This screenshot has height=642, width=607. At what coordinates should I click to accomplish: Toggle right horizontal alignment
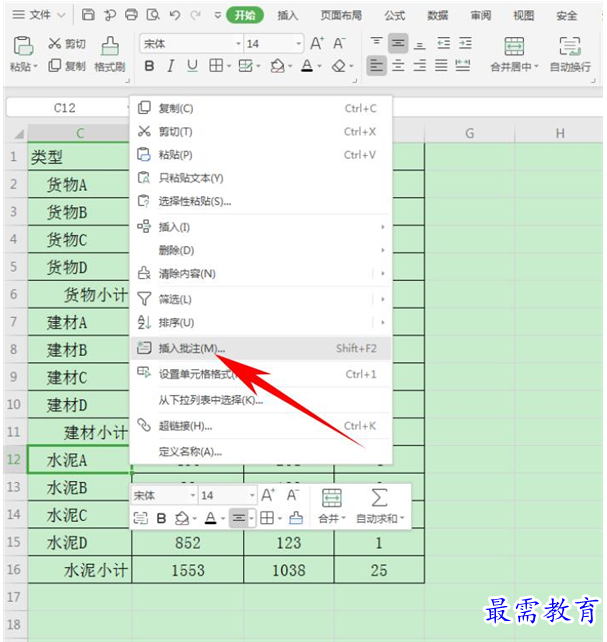[x=420, y=66]
